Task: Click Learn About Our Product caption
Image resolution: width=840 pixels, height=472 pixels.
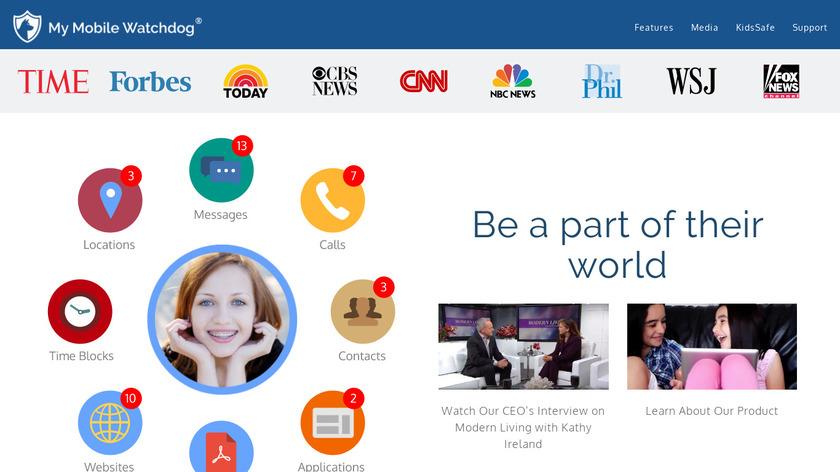Action: tap(711, 411)
